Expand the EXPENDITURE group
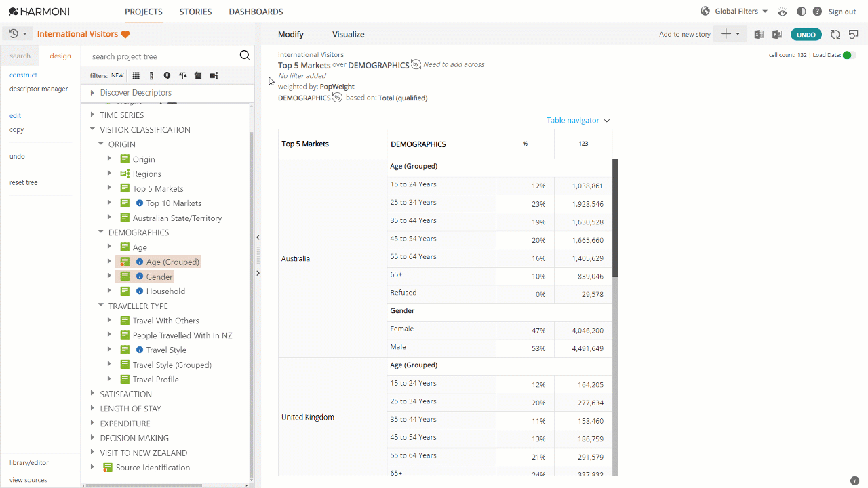Screen dimensions: 868x488 93,424
